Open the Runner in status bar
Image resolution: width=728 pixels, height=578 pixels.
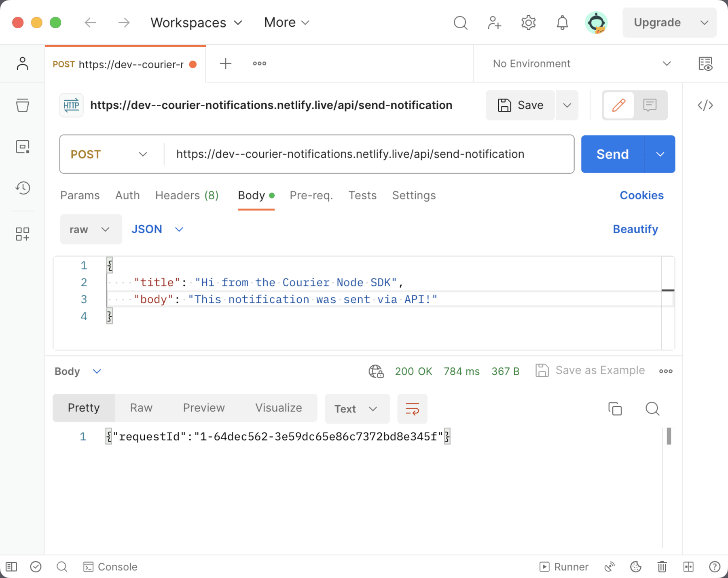tap(564, 567)
